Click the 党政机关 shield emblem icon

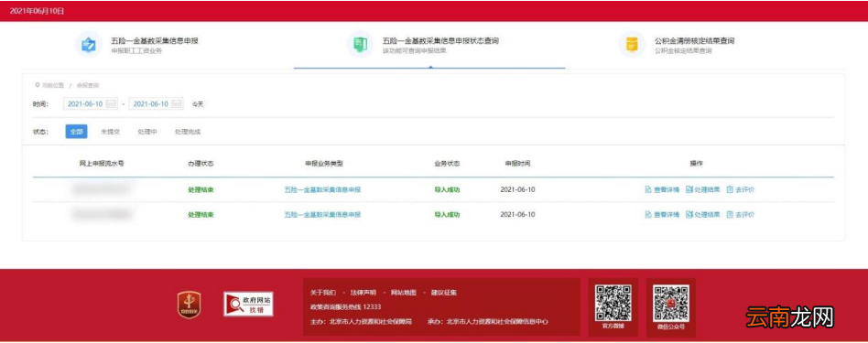click(x=189, y=305)
